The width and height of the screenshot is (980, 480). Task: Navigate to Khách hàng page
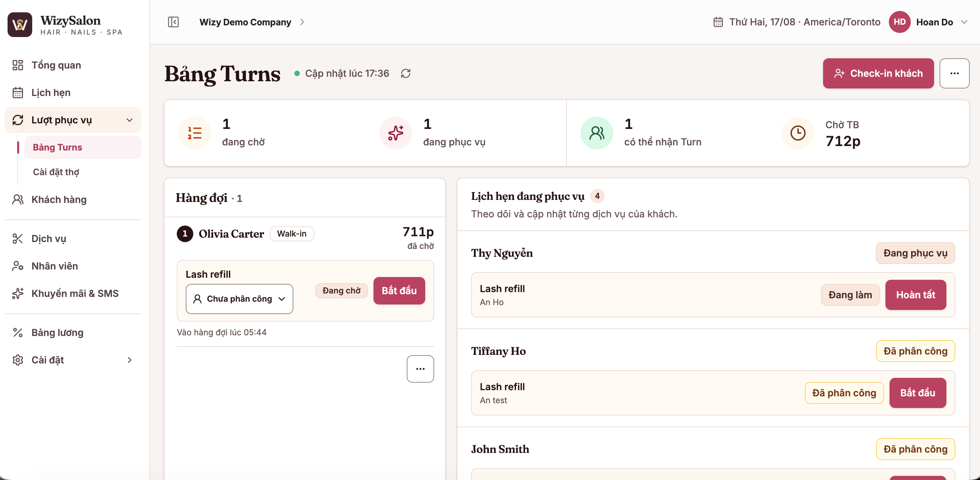73,200
